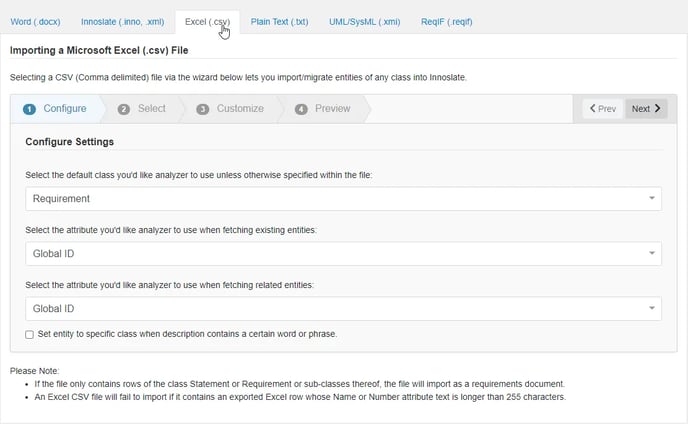Open the existing entities Global ID dropdown
The height and width of the screenshot is (424, 688).
tap(343, 254)
